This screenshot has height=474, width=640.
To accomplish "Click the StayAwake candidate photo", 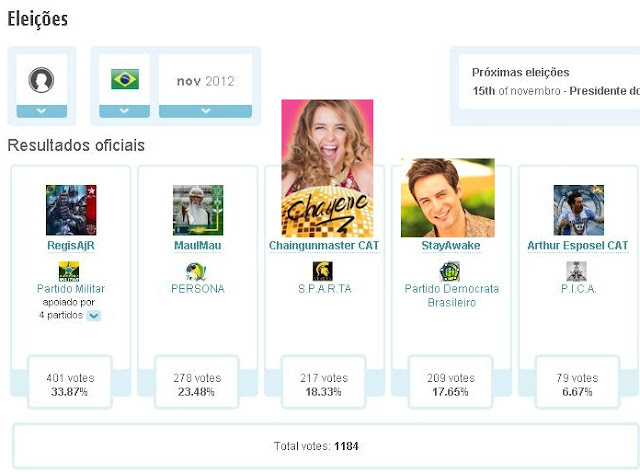I will coord(448,198).
